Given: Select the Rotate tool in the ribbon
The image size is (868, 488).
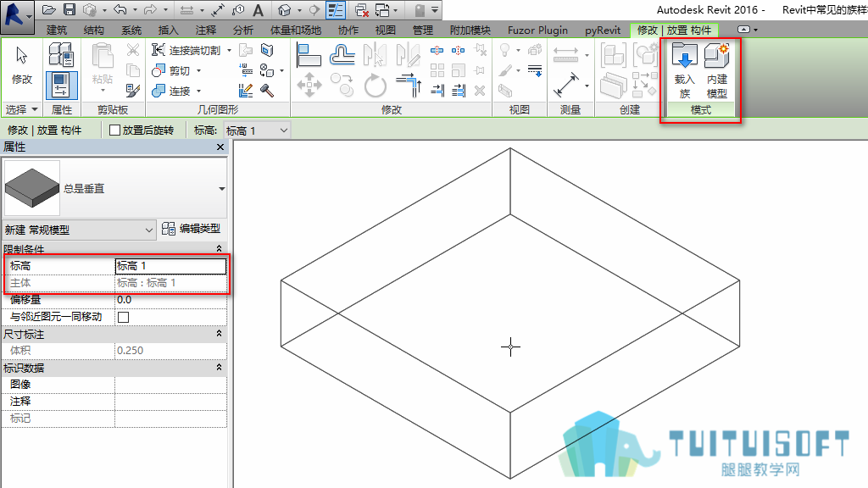Looking at the screenshot, I should coord(376,86).
